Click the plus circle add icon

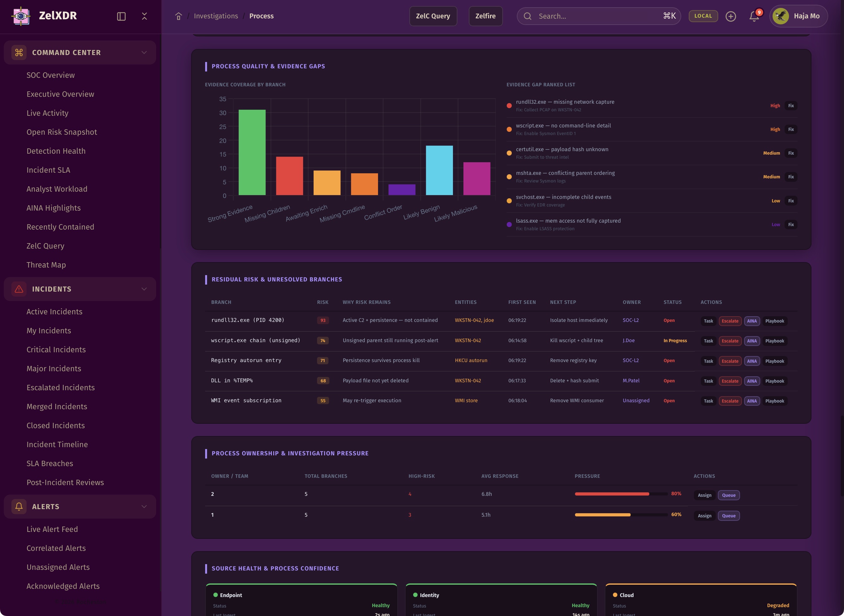tap(731, 16)
